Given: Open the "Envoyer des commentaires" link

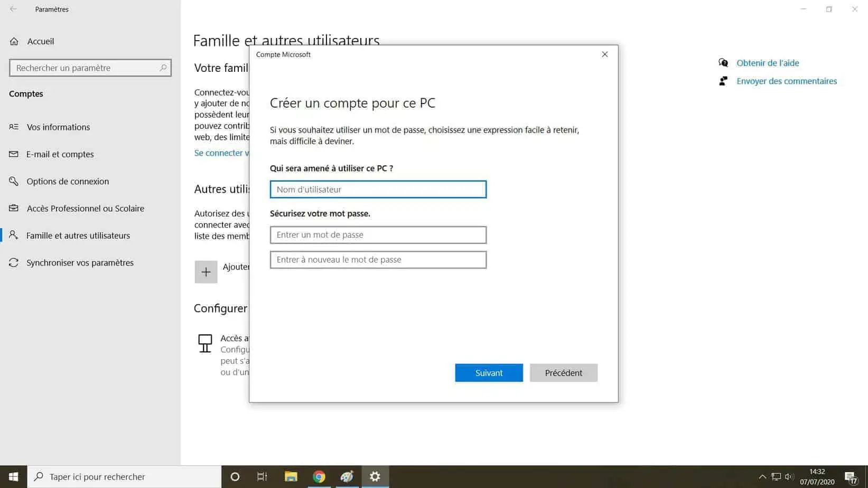Looking at the screenshot, I should pyautogui.click(x=787, y=81).
